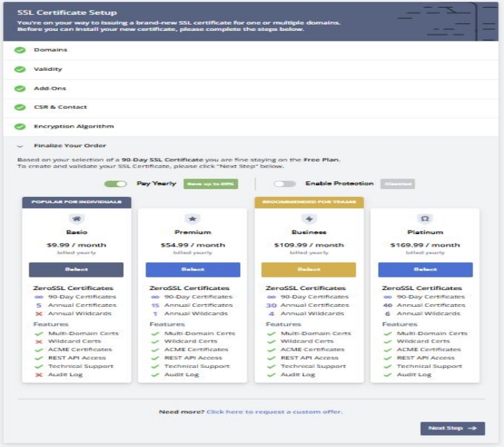
Task: Click the Premium plan star icon
Action: click(192, 219)
